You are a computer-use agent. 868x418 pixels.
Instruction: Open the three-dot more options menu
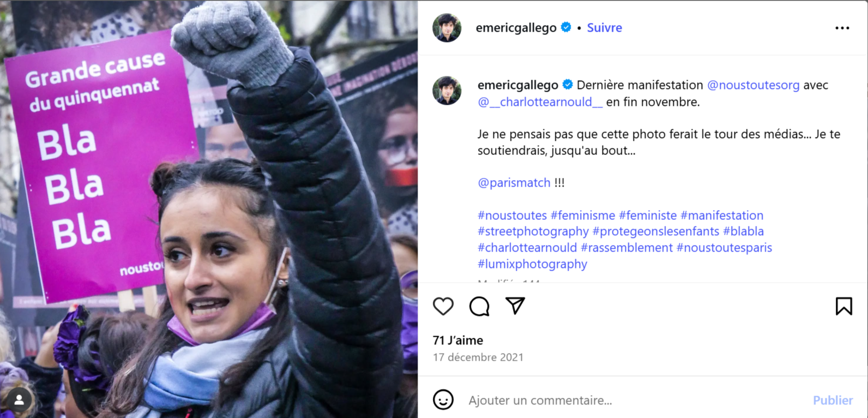pos(842,28)
